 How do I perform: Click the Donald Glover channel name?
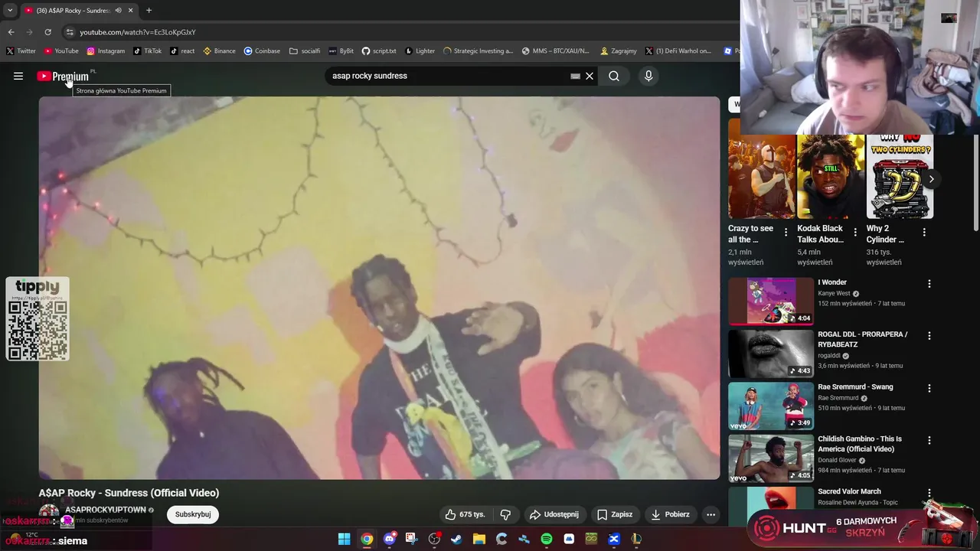pyautogui.click(x=838, y=461)
